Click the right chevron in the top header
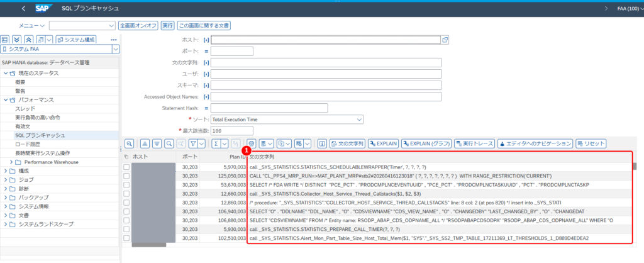 (x=606, y=8)
